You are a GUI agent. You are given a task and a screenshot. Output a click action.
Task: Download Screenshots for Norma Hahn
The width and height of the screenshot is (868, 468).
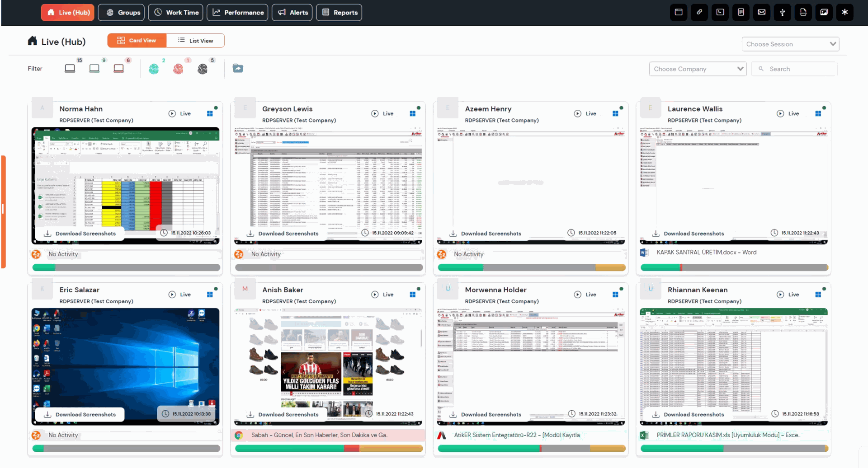point(80,234)
